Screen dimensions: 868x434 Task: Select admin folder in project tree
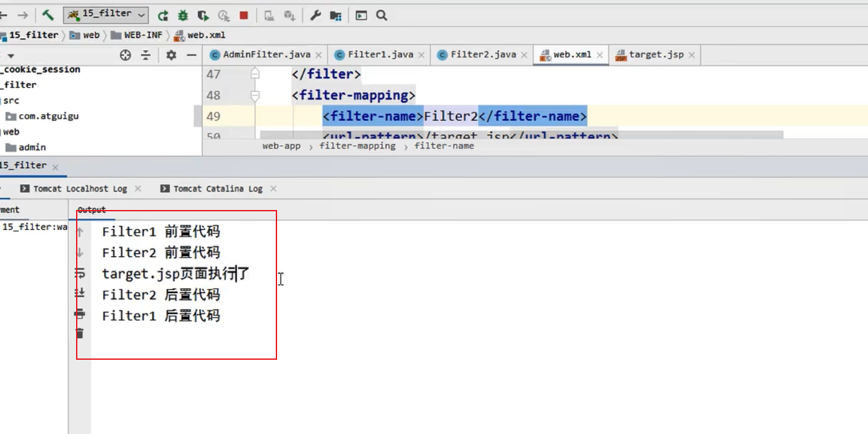coord(26,147)
